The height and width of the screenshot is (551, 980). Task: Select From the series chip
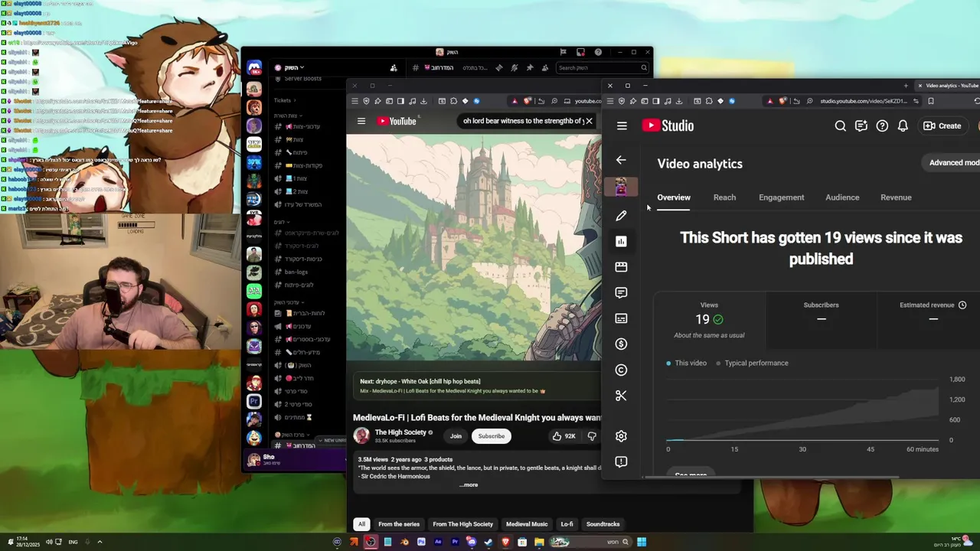(399, 524)
